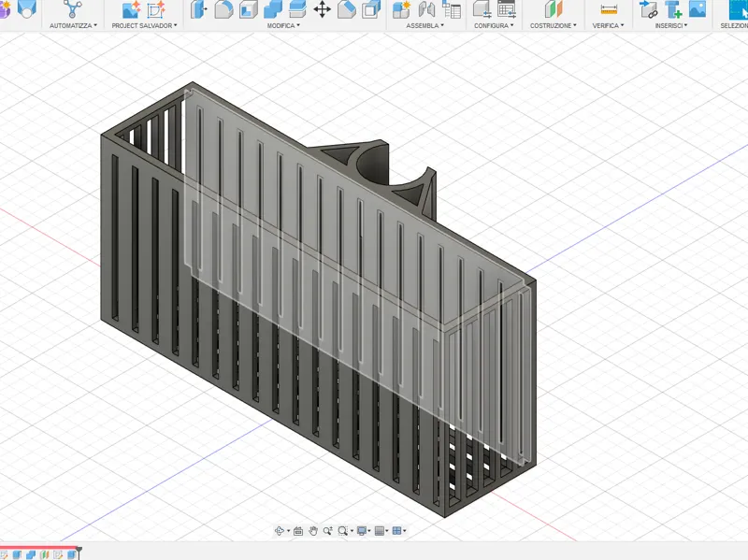Click the Orbit navigation tool

280,530
